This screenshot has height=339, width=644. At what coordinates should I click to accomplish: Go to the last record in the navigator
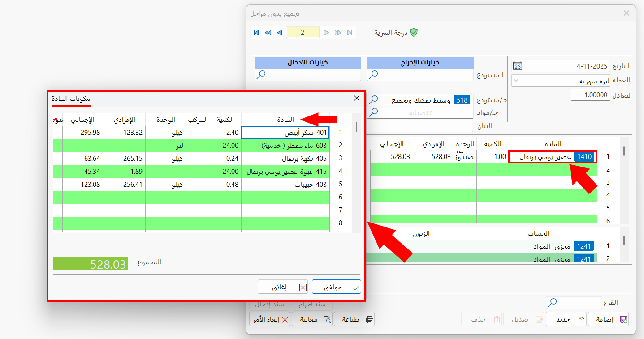[x=350, y=33]
